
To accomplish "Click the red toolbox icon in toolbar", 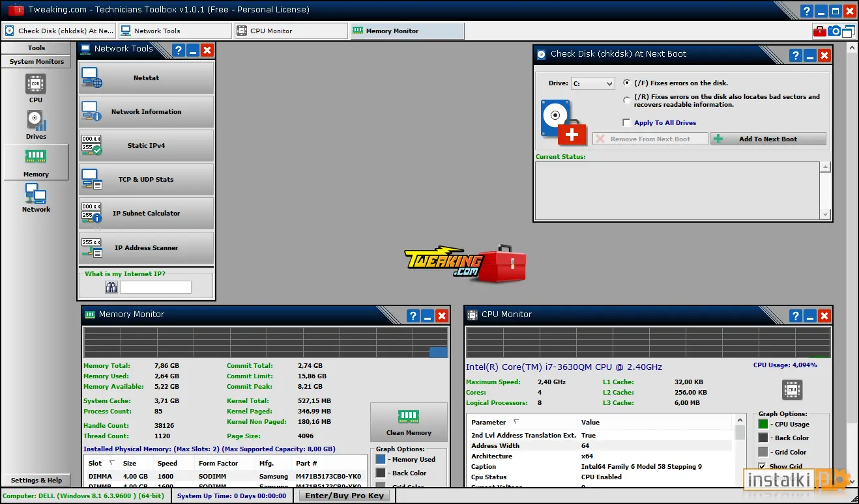I will pyautogui.click(x=819, y=31).
